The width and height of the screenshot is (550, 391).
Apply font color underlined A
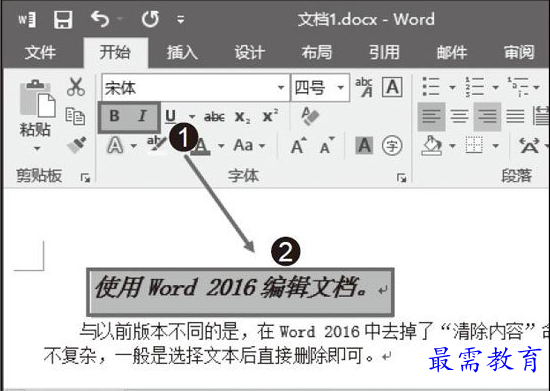[x=201, y=147]
